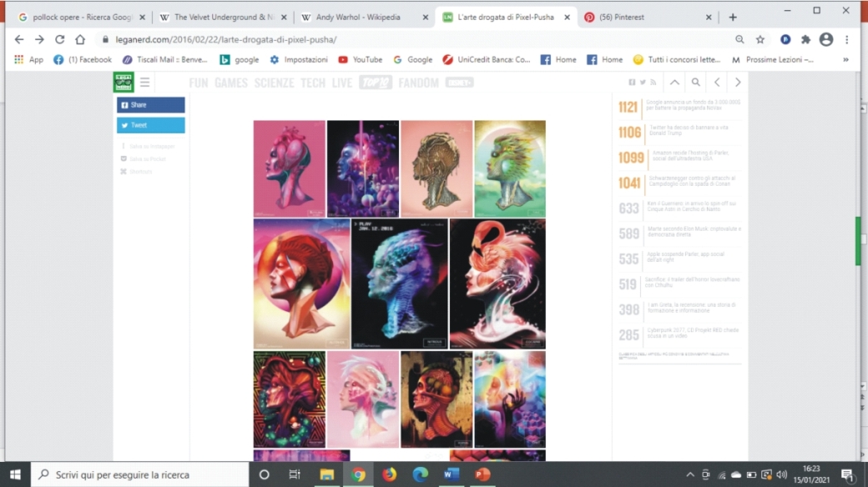Open the pink heart-head artwork thumbnail
Screen dimensions: 868x487
(290, 168)
